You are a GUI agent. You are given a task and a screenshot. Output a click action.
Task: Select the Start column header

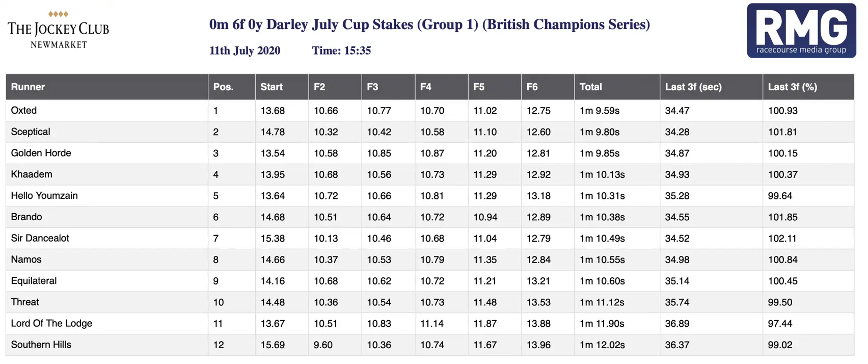pyautogui.click(x=272, y=87)
